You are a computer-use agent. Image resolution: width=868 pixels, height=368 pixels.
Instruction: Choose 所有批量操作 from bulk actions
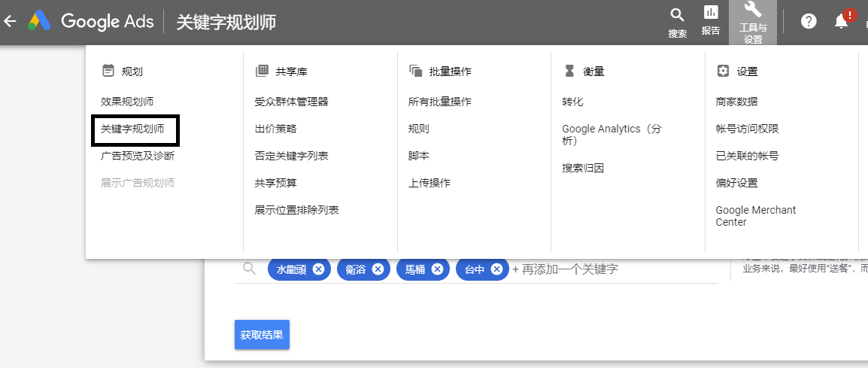point(439,102)
